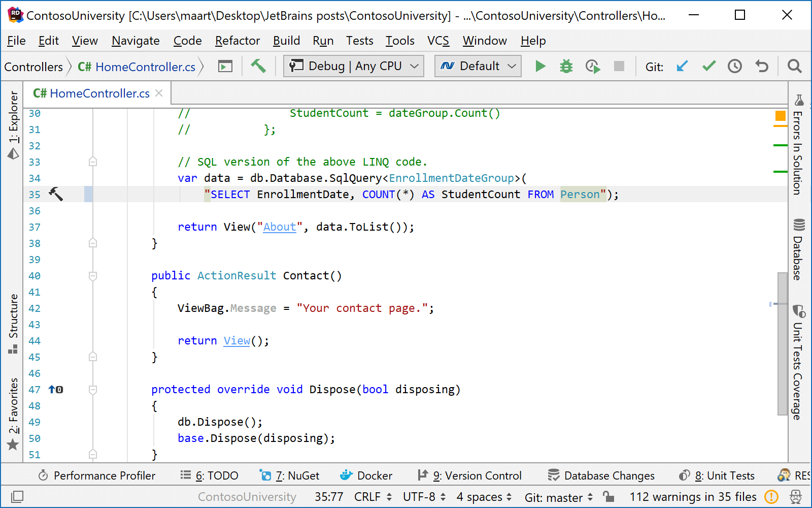Toggle read-only lock icon in status bar
Image resolution: width=812 pixels, height=508 pixels.
click(608, 496)
